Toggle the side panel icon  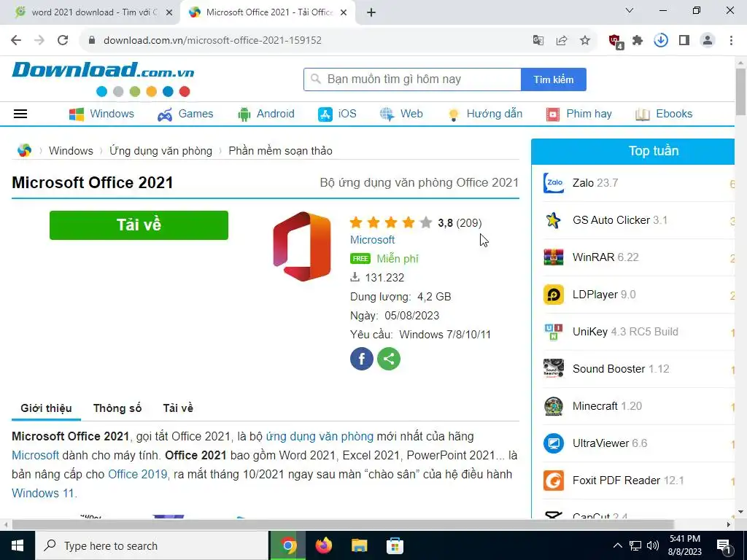[684, 41]
